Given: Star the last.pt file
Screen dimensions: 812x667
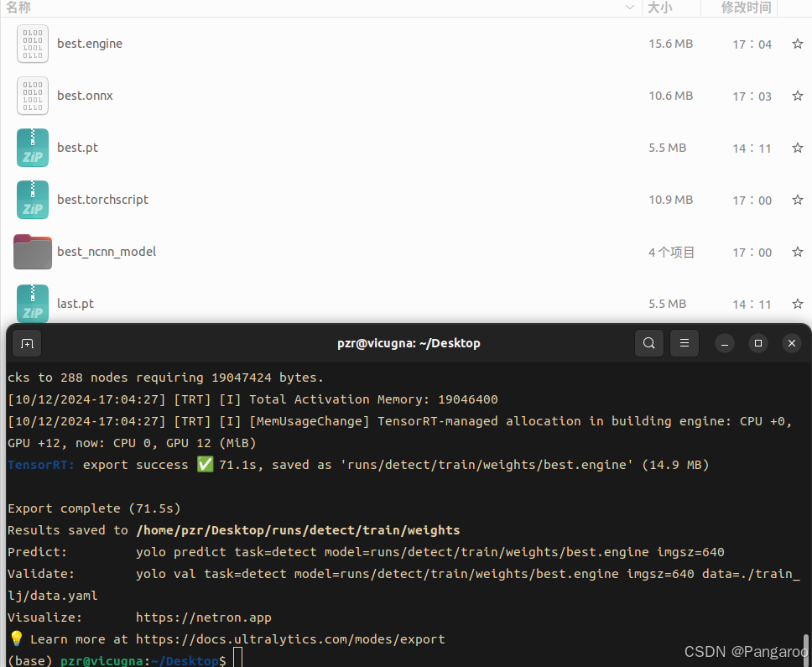Looking at the screenshot, I should [798, 304].
